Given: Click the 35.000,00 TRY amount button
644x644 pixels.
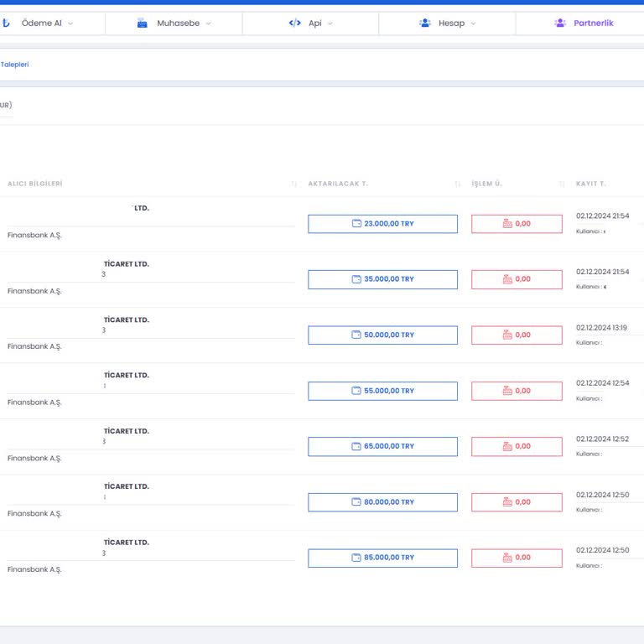Looking at the screenshot, I should pyautogui.click(x=382, y=279).
